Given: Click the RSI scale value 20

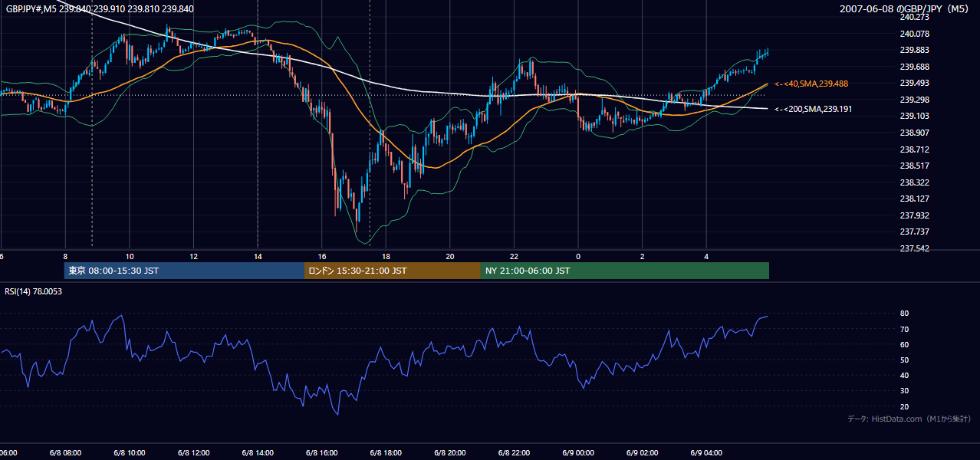Looking at the screenshot, I should [904, 406].
